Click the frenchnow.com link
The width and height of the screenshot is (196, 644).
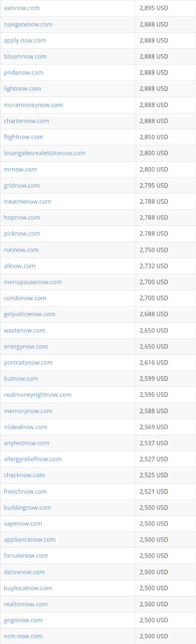pyautogui.click(x=25, y=491)
